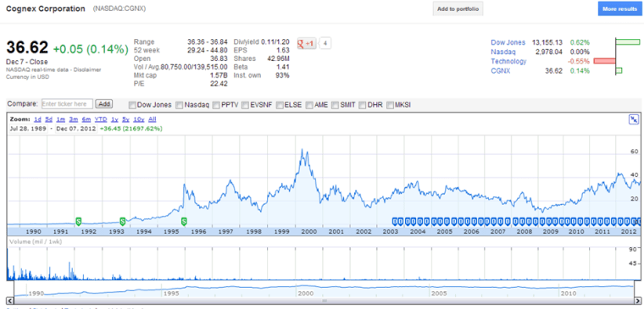Screen dimensions: 644x309
Task: Click the Jul 28, 1989 start date field
Action: [28, 129]
